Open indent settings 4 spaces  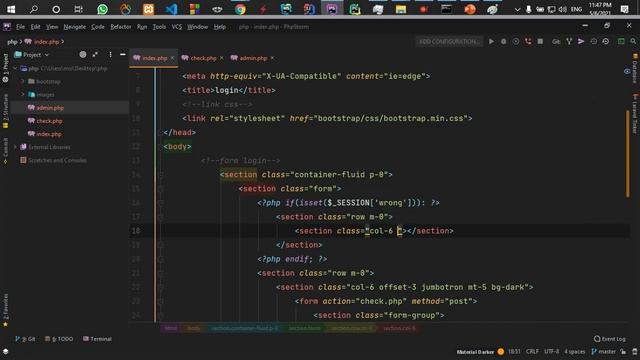[575, 351]
